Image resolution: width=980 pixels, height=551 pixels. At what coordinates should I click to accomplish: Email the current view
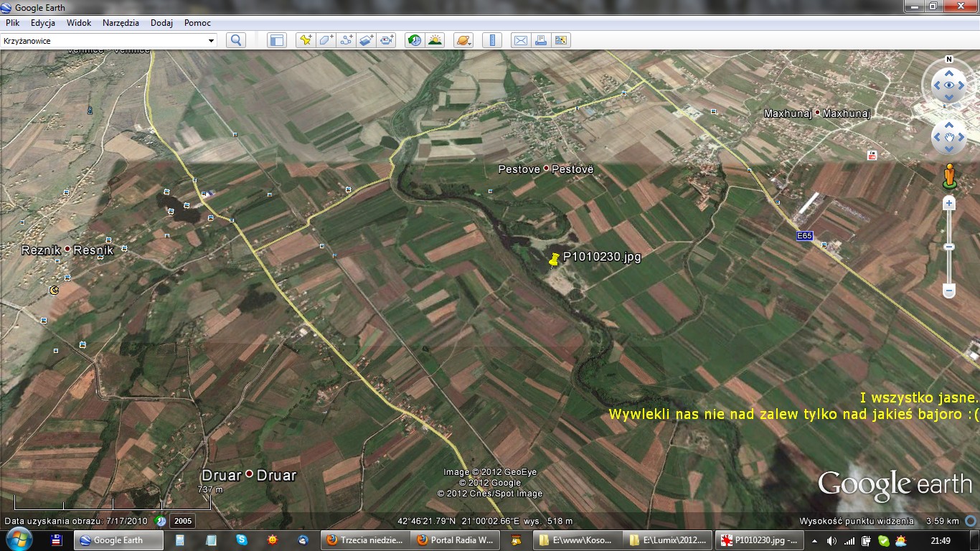[x=520, y=40]
